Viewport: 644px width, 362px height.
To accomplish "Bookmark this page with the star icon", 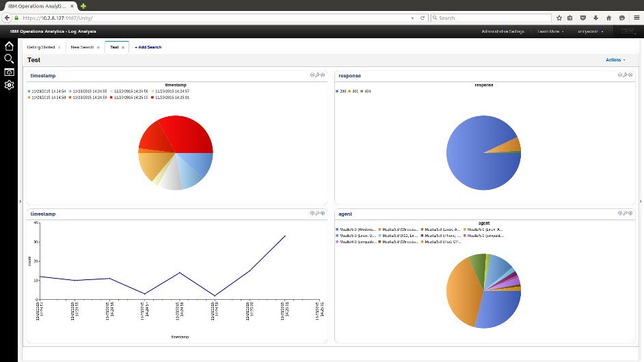I will [559, 18].
